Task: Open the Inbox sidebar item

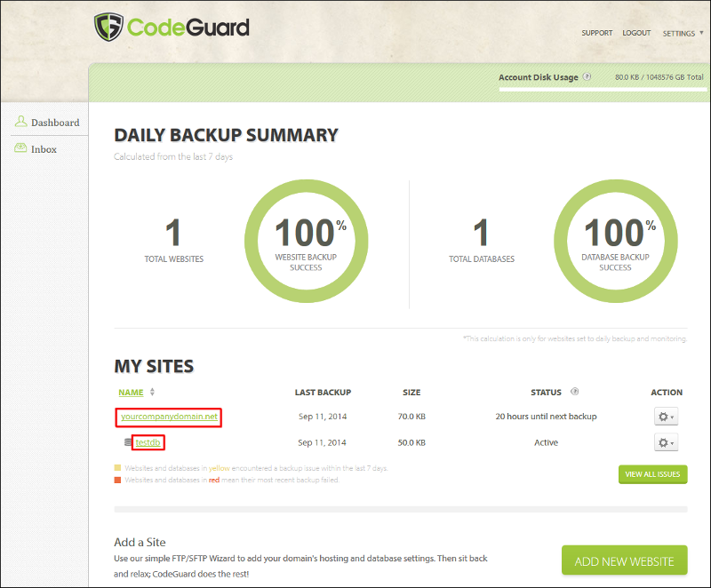Action: coord(44,149)
